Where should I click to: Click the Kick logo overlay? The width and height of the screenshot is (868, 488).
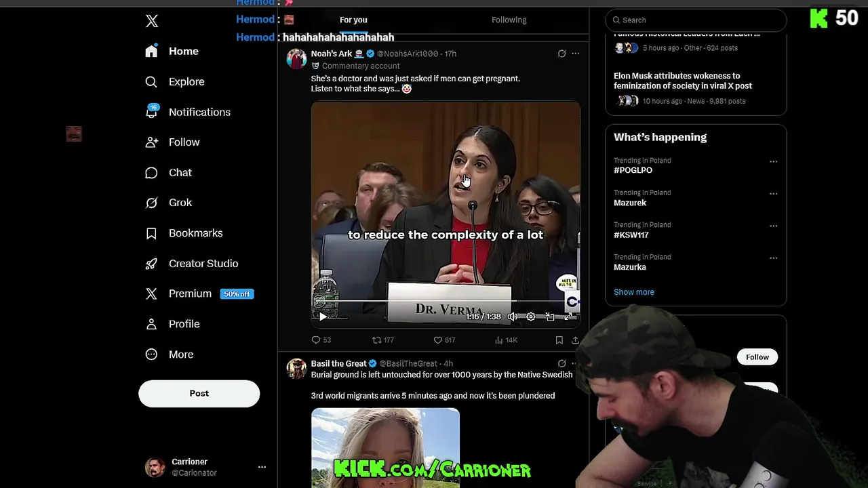(x=819, y=18)
